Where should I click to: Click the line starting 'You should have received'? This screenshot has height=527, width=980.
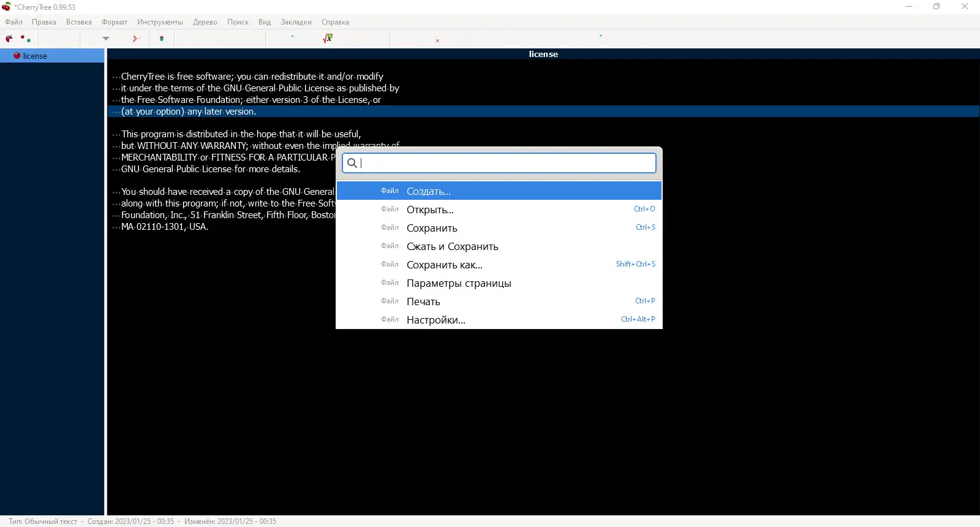tap(224, 192)
